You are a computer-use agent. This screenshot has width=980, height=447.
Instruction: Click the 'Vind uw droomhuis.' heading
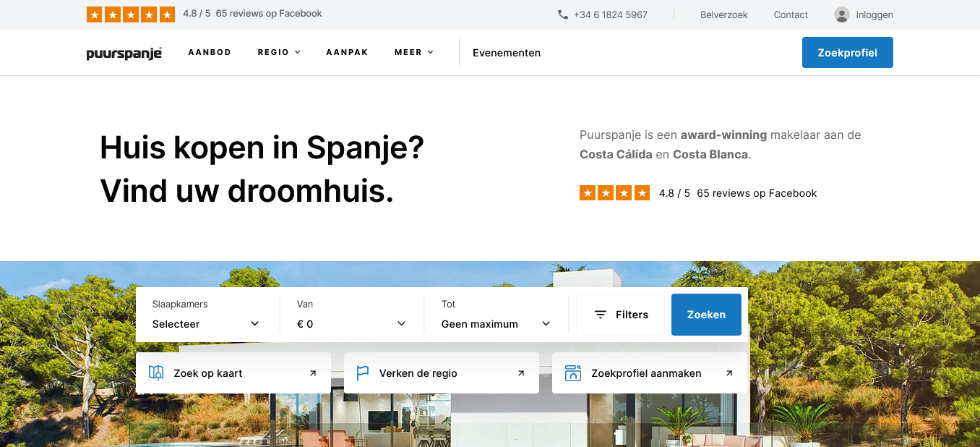tap(246, 191)
